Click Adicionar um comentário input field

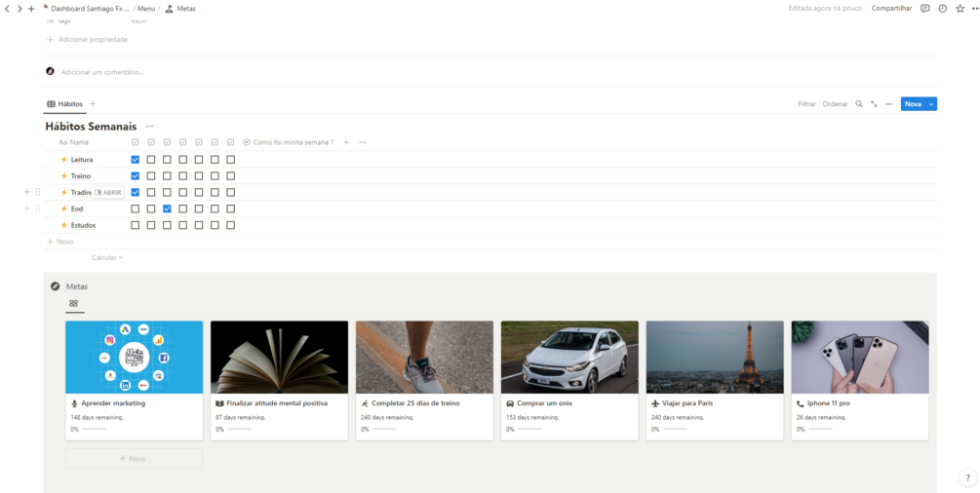pyautogui.click(x=102, y=72)
